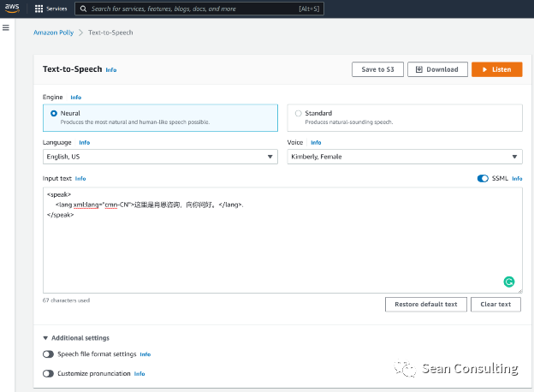Image resolution: width=534 pixels, height=392 pixels.
Task: Open Info beside Speech file format settings
Action: click(x=145, y=354)
